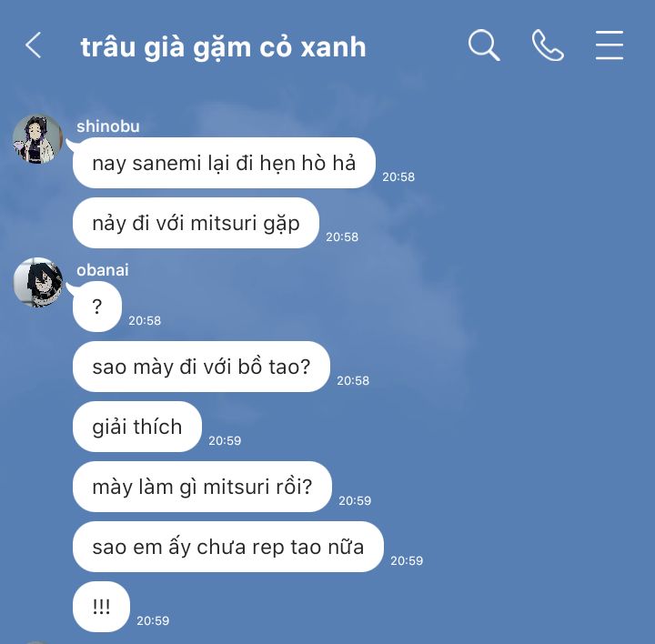Select message 'nảy đi với mitsuri gặp'
This screenshot has width=655, height=644.
[x=196, y=223]
